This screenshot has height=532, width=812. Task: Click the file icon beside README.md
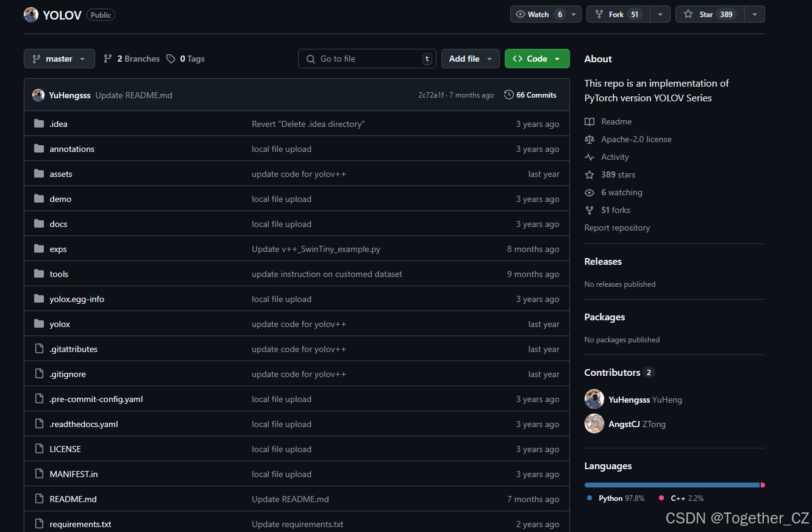(x=39, y=499)
